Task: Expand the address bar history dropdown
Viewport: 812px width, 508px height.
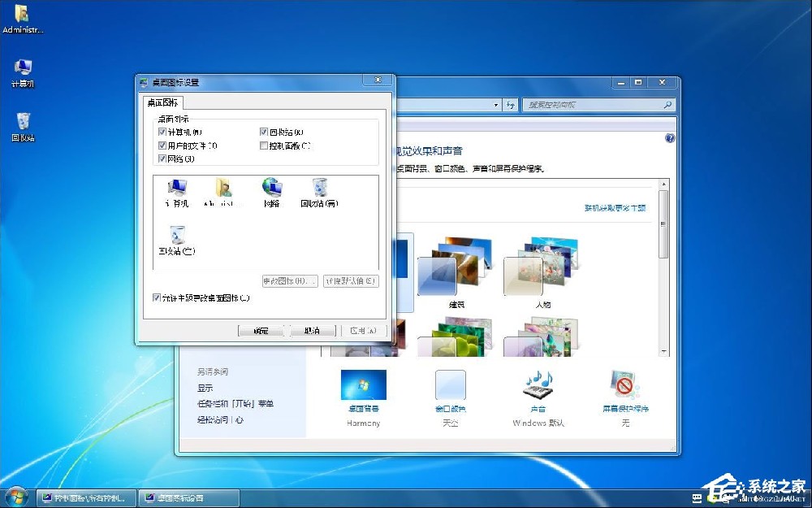Action: pyautogui.click(x=495, y=105)
